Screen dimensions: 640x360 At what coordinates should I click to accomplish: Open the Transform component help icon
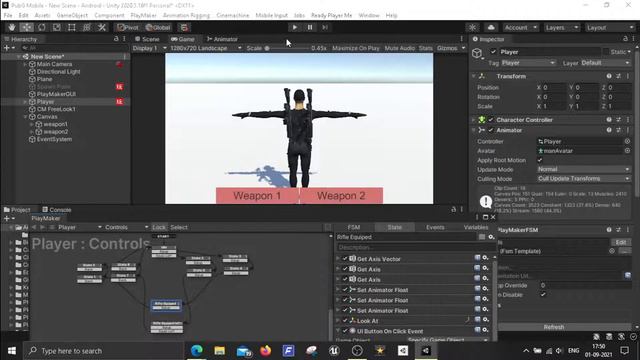coord(609,76)
